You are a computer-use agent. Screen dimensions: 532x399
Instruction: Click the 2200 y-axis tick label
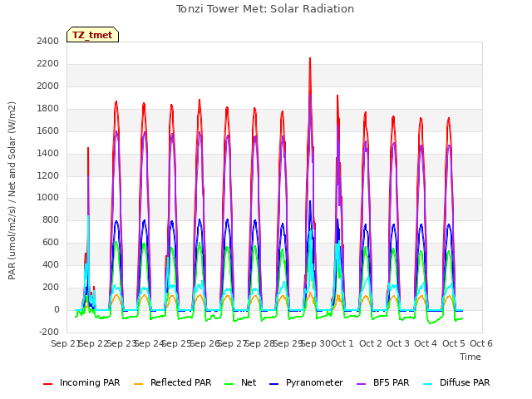click(48, 64)
